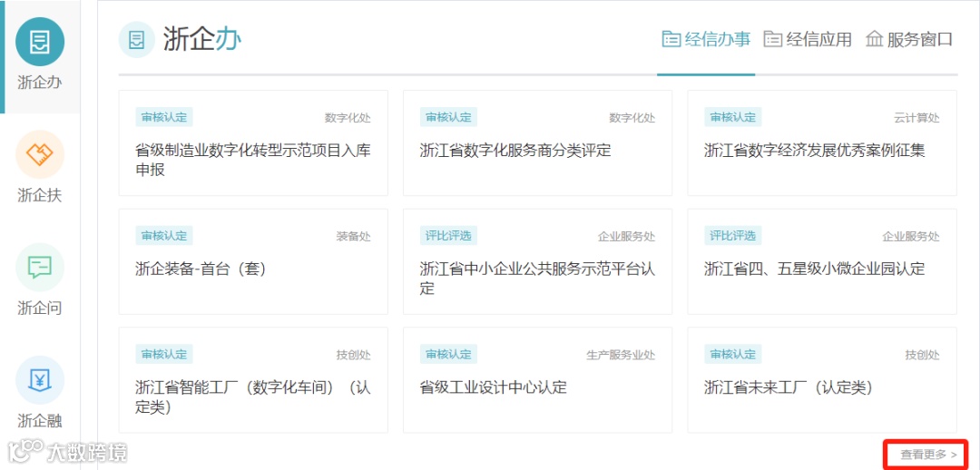Click 审核认定 tag on 未来工厂 card
980x470 pixels.
pyautogui.click(x=733, y=354)
